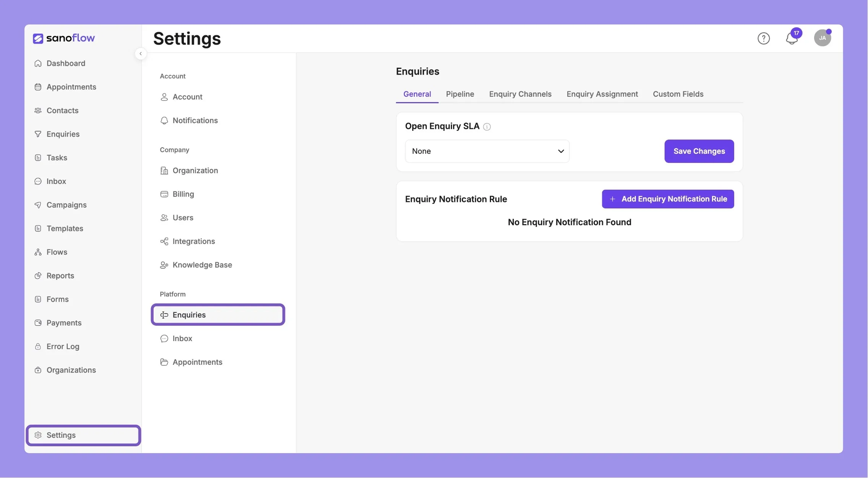868x478 pixels.
Task: Click the Payments wallet icon
Action: click(x=38, y=323)
